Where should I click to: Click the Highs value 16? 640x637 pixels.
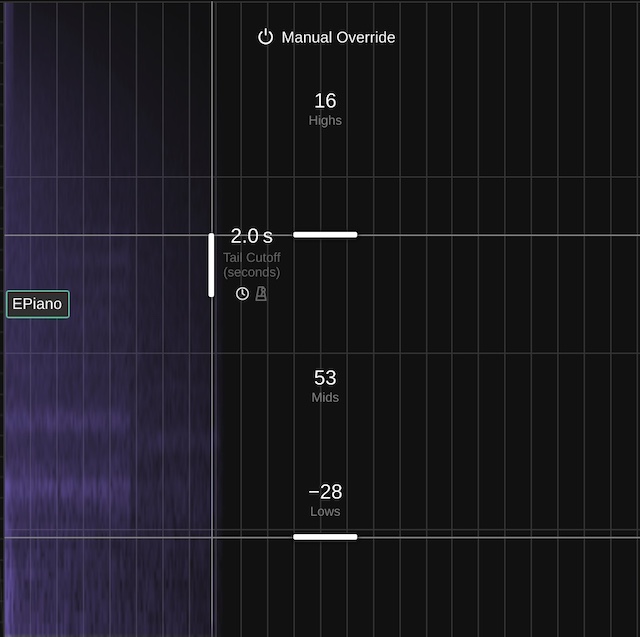[x=325, y=101]
